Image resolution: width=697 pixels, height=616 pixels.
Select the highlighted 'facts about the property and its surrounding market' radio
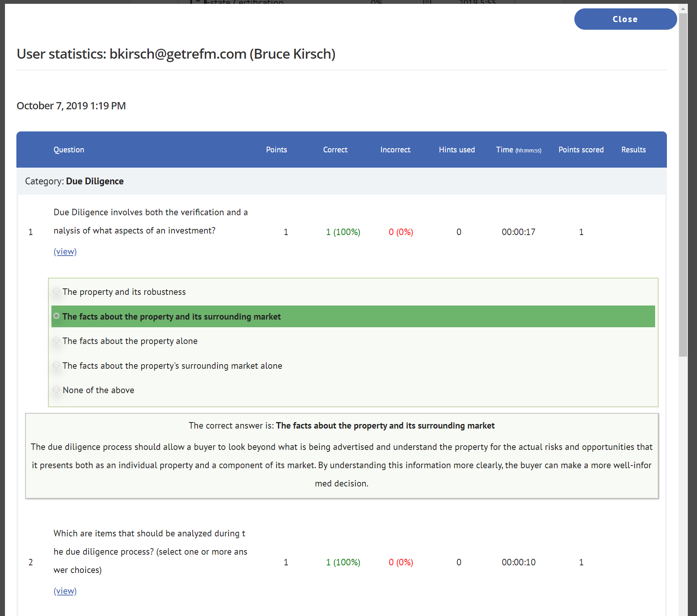click(x=56, y=316)
